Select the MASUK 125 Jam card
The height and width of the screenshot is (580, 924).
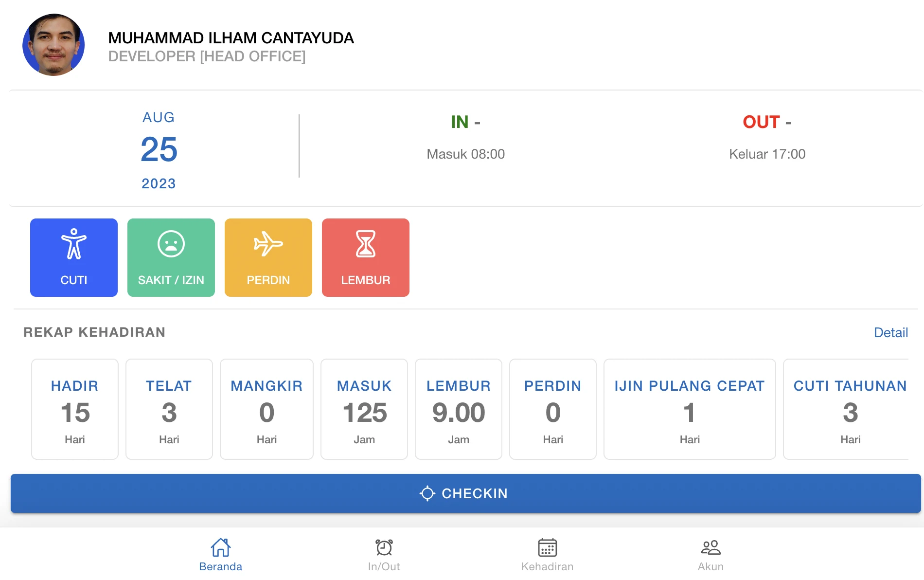click(364, 409)
